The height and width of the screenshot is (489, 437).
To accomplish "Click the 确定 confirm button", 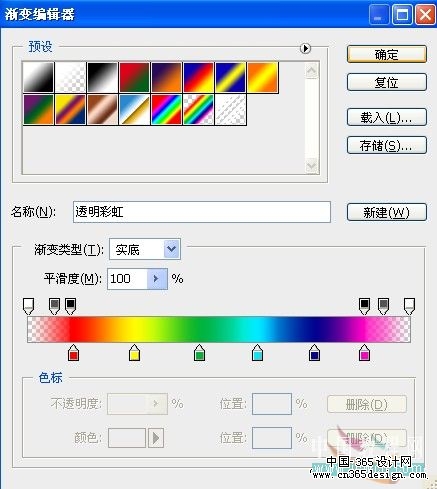I will click(387, 54).
